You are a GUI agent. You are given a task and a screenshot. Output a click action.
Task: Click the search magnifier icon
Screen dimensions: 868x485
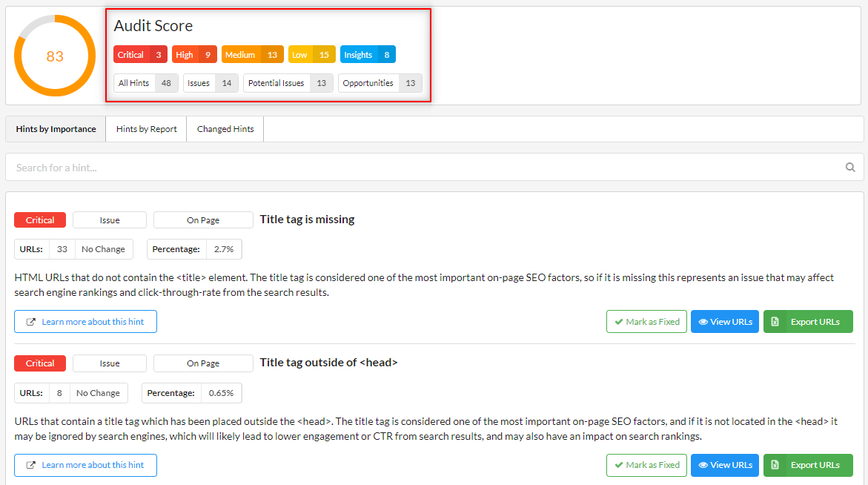[850, 168]
